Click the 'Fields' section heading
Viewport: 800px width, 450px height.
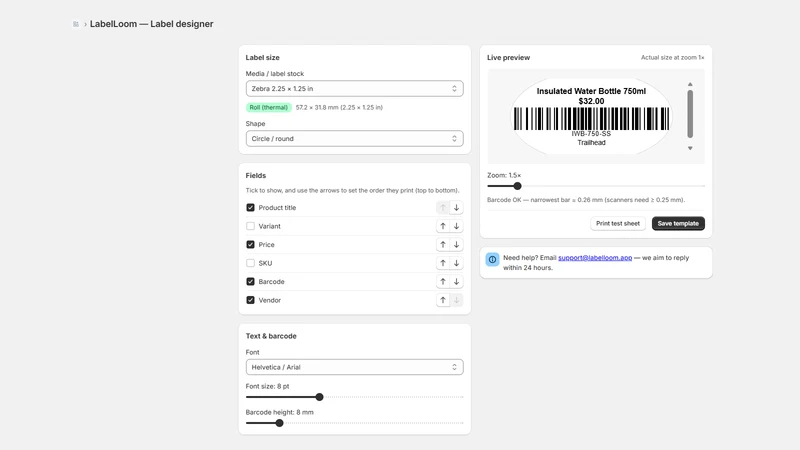coord(256,176)
